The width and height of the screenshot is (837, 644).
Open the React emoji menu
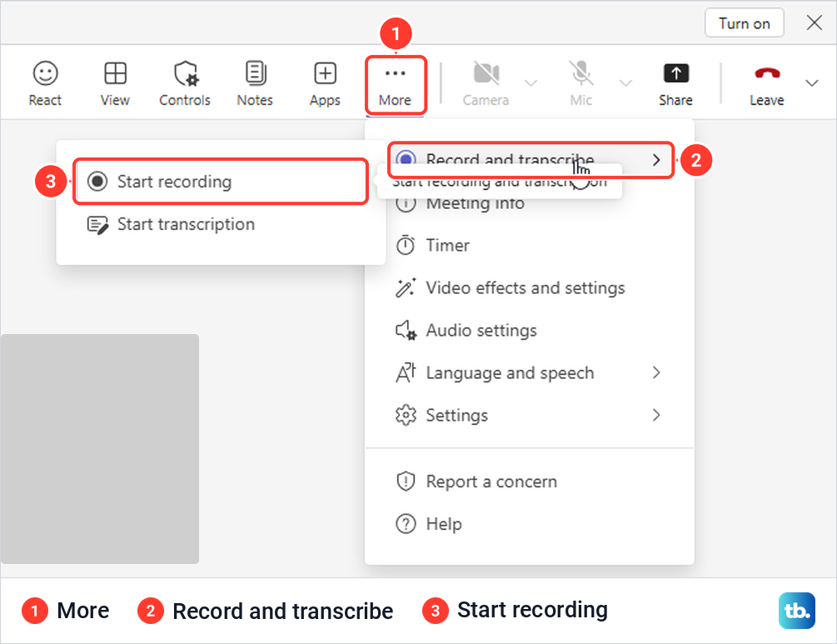pyautogui.click(x=45, y=83)
